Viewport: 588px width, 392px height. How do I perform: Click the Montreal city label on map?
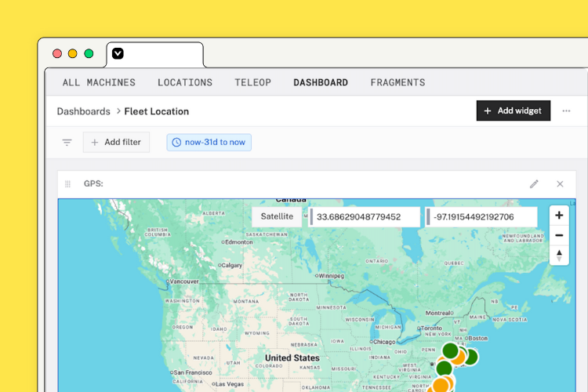437,313
